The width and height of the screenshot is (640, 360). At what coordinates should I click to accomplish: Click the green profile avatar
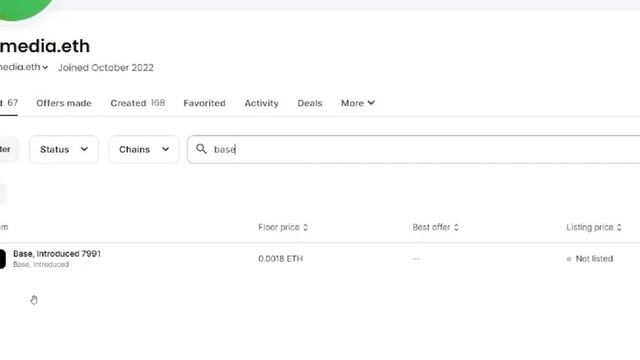[24, 9]
